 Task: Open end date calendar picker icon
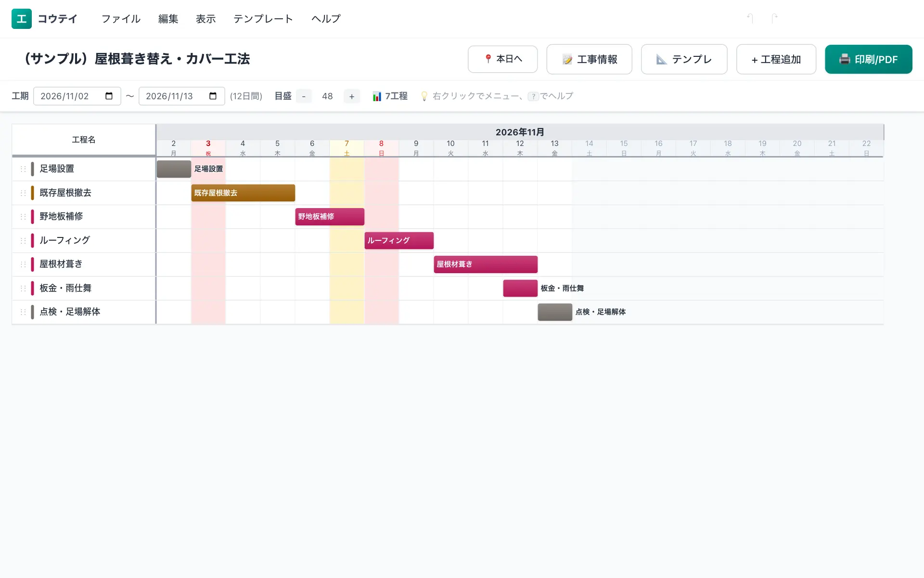(x=213, y=96)
